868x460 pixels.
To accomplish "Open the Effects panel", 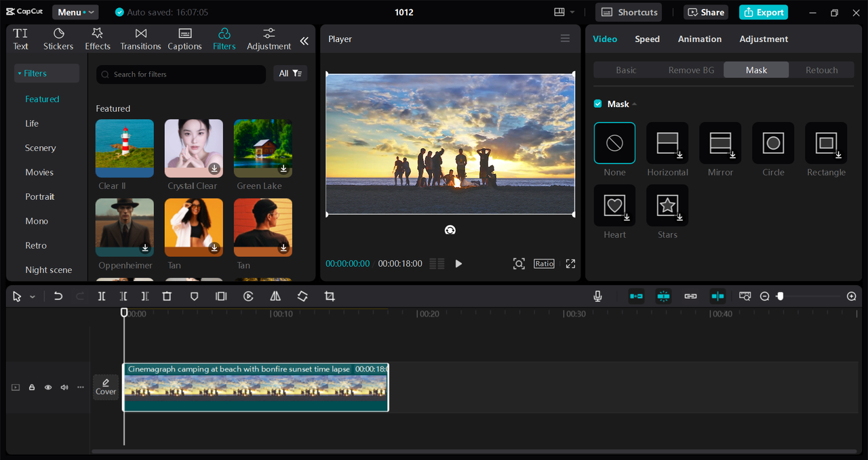I will (98, 39).
